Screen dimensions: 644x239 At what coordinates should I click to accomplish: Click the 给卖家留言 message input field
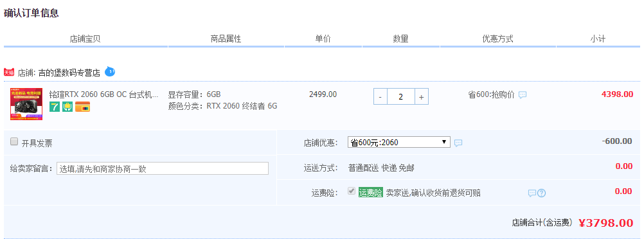pyautogui.click(x=163, y=168)
